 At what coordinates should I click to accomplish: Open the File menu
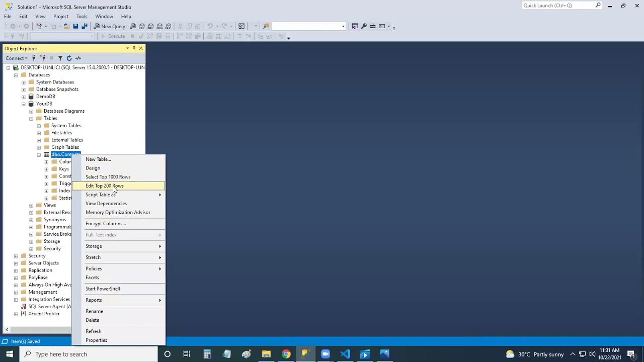(x=8, y=16)
